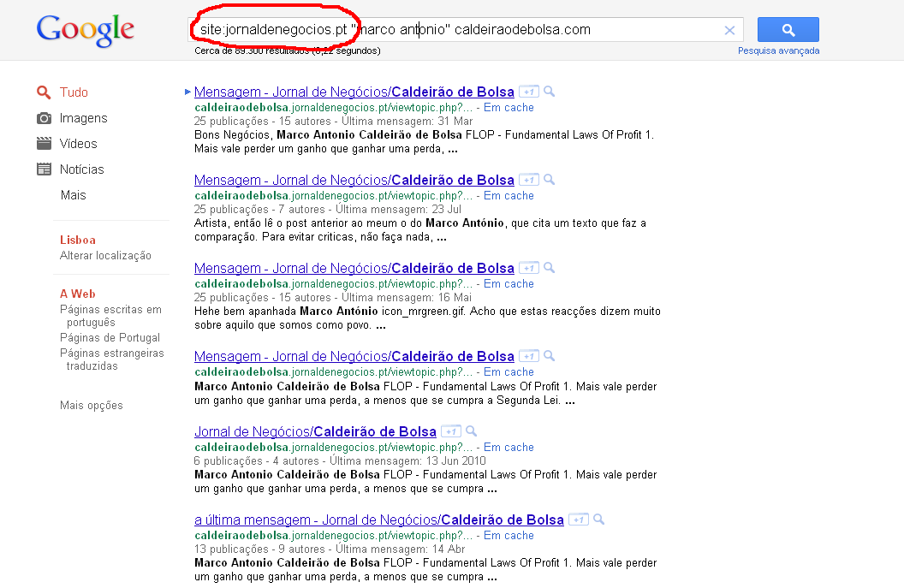The height and width of the screenshot is (588, 904).
Task: Click preview magnifier on the 16 Mai result
Action: 550,268
